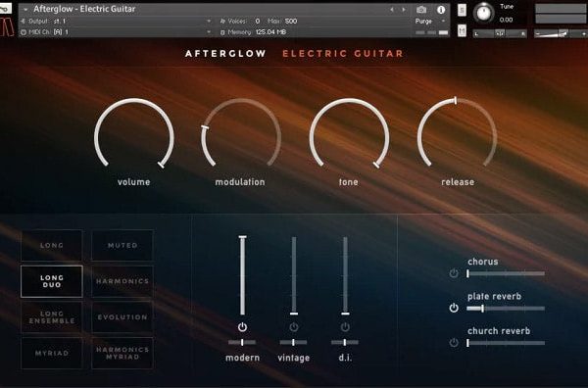
Task: Select the MYRIAD articulation
Action: click(x=52, y=353)
